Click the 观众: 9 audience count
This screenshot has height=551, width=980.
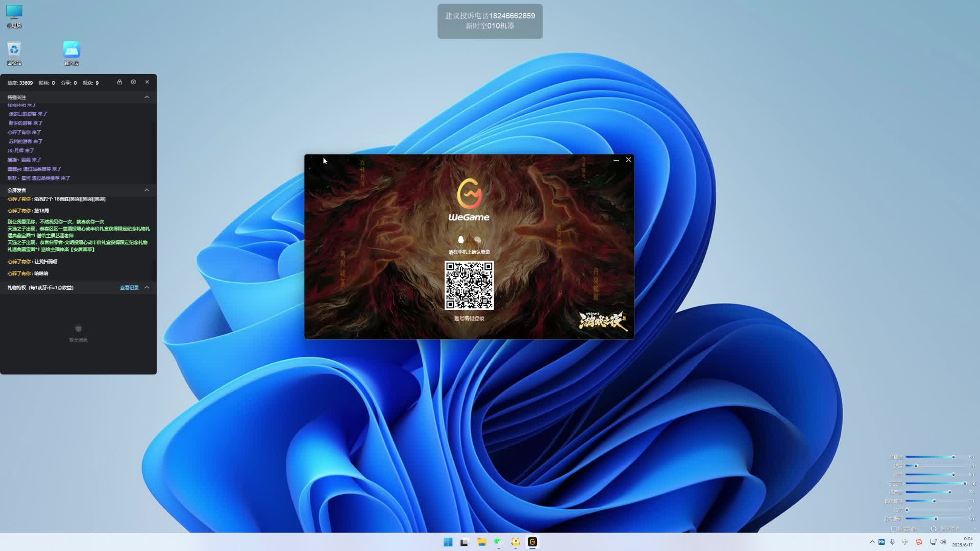tap(91, 83)
